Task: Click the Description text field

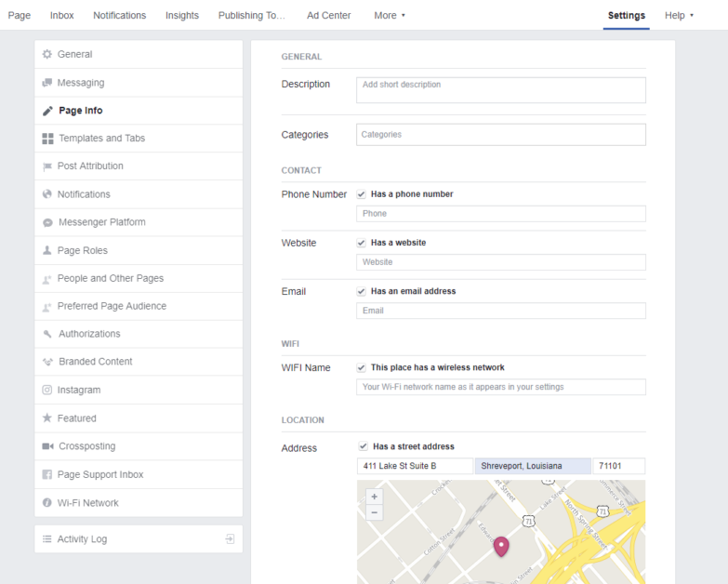Action: [500, 89]
